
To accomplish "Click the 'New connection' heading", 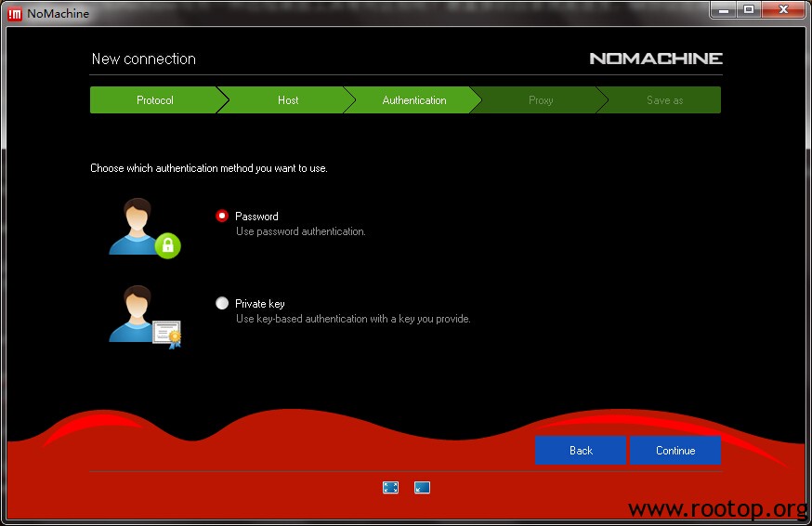I will (x=143, y=59).
